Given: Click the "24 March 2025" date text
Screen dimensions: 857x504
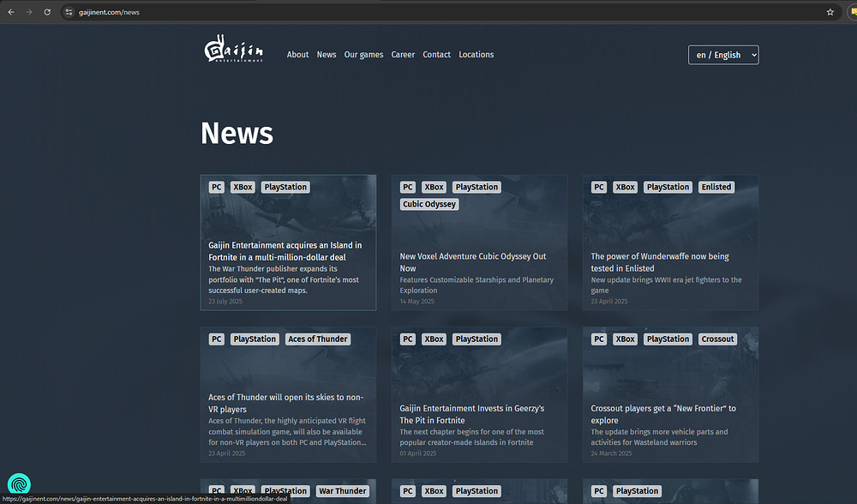Looking at the screenshot, I should pos(611,453).
